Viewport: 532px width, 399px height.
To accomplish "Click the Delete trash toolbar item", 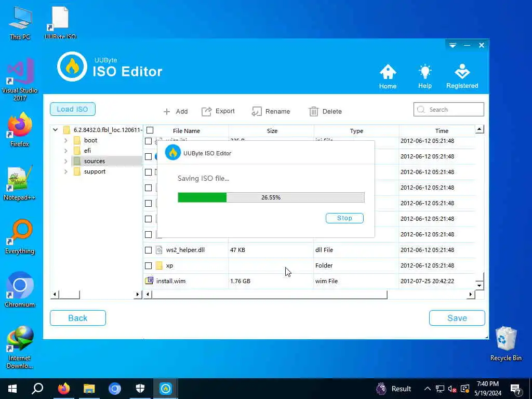I will (325, 111).
